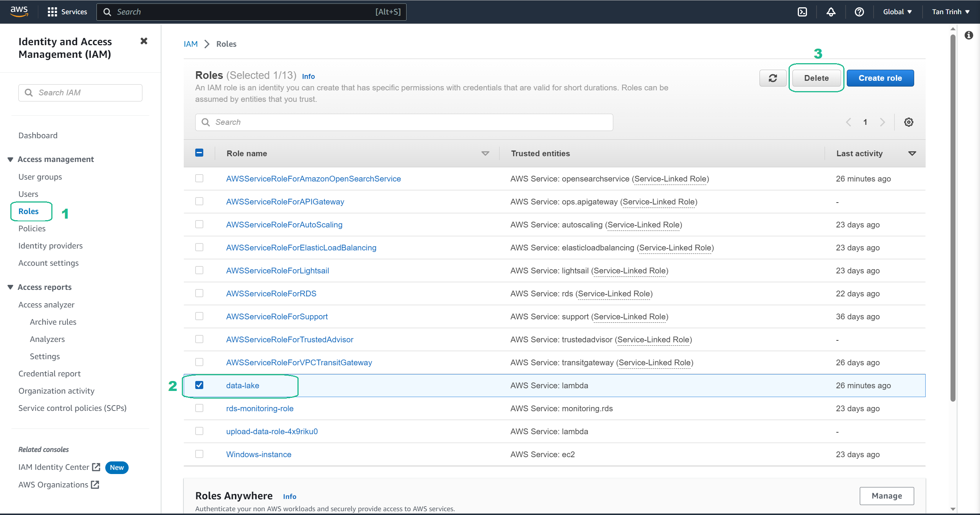
Task: Click the Delete button
Action: (817, 78)
